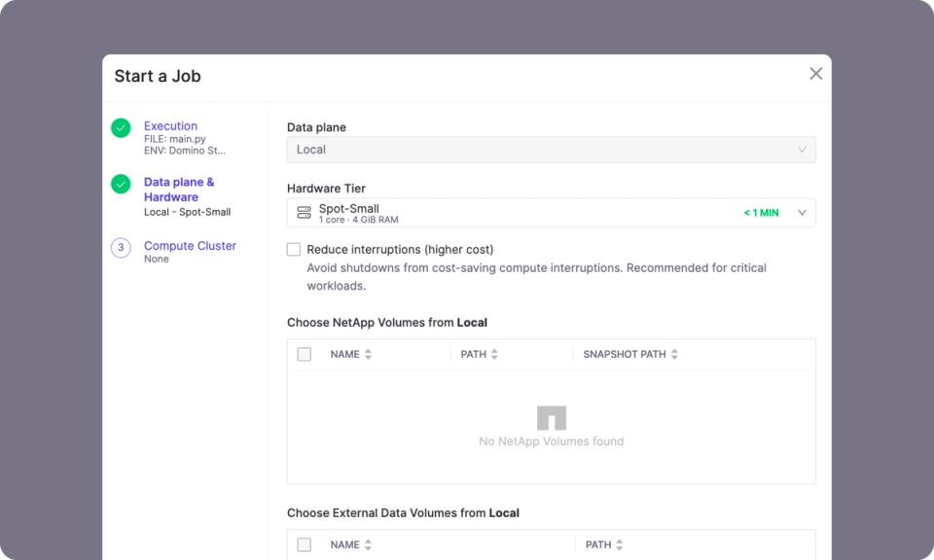Enable Reduce interruptions checkbox
Image resolution: width=934 pixels, height=560 pixels.
coord(294,250)
